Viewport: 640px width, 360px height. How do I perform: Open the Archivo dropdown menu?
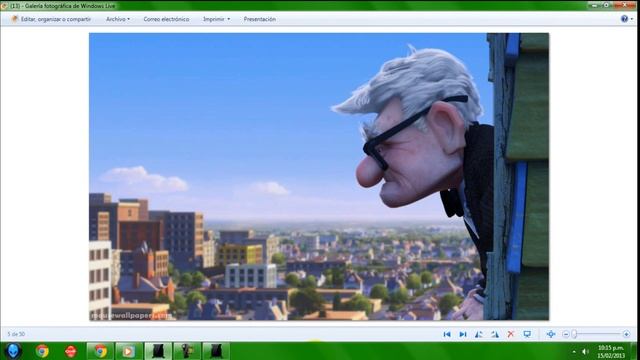[118, 19]
